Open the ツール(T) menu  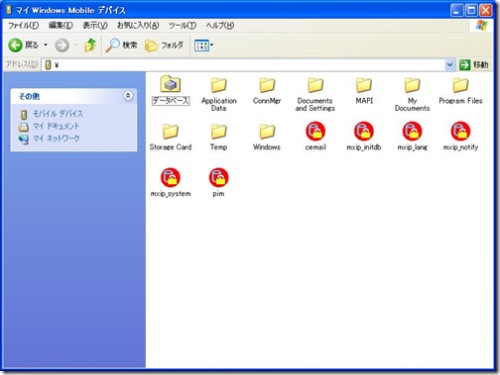tap(182, 25)
